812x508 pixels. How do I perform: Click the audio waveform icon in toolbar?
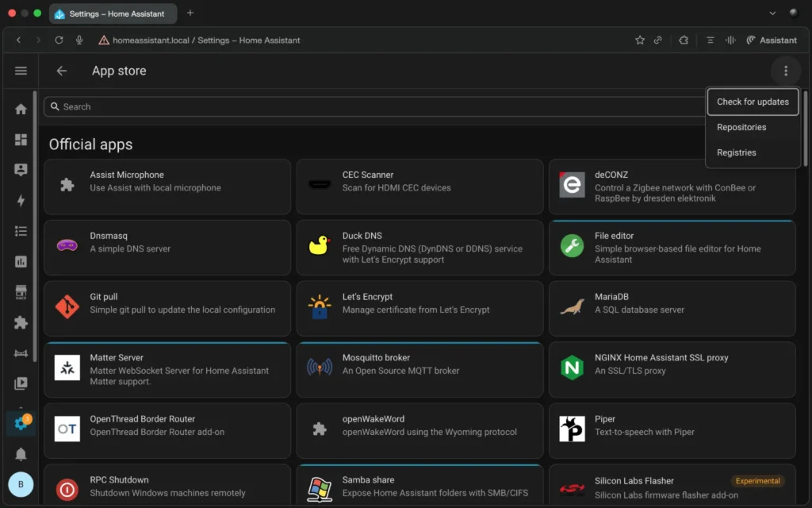730,40
